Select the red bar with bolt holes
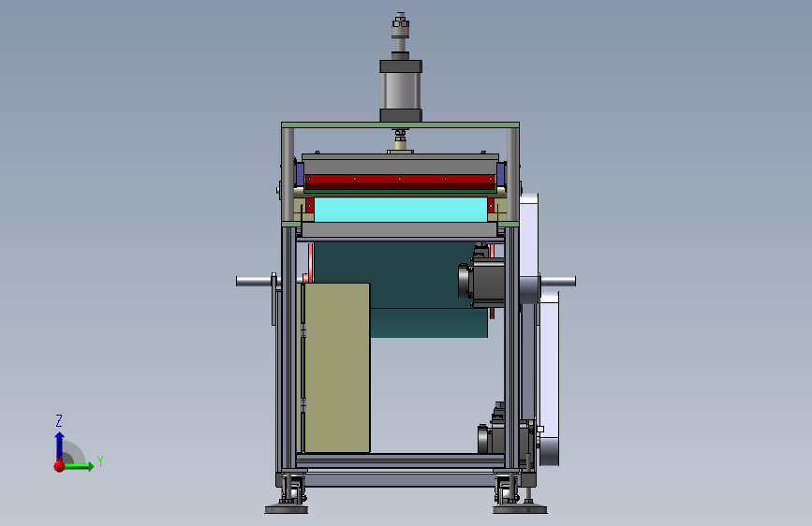 [x=399, y=179]
